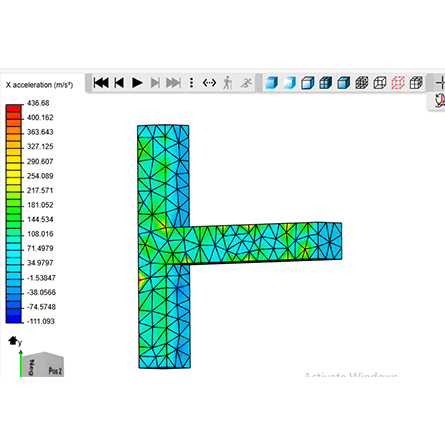Step back one animation frame
Viewport: 445px width, 443px height.
click(x=119, y=82)
